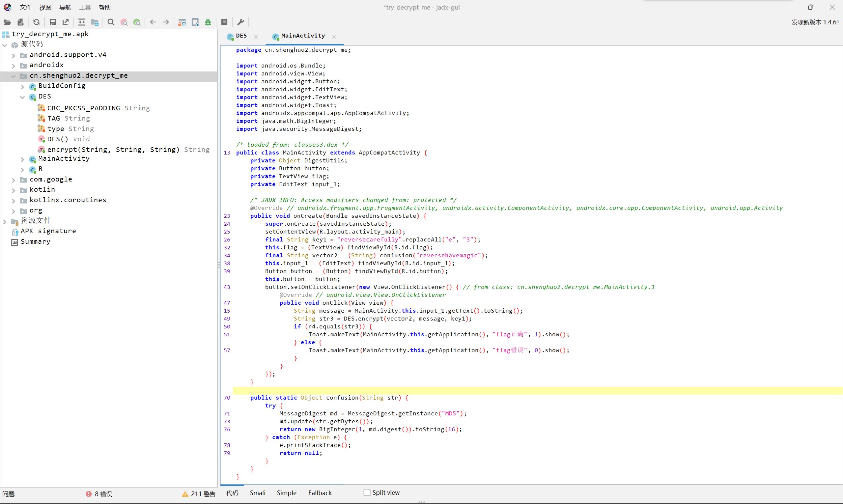The image size is (843, 504).
Task: Reload the project with the refresh icon
Action: point(36,22)
